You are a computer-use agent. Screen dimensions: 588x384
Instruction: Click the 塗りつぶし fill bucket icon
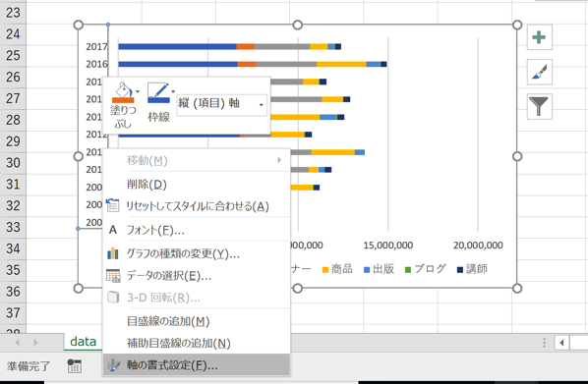tap(123, 92)
